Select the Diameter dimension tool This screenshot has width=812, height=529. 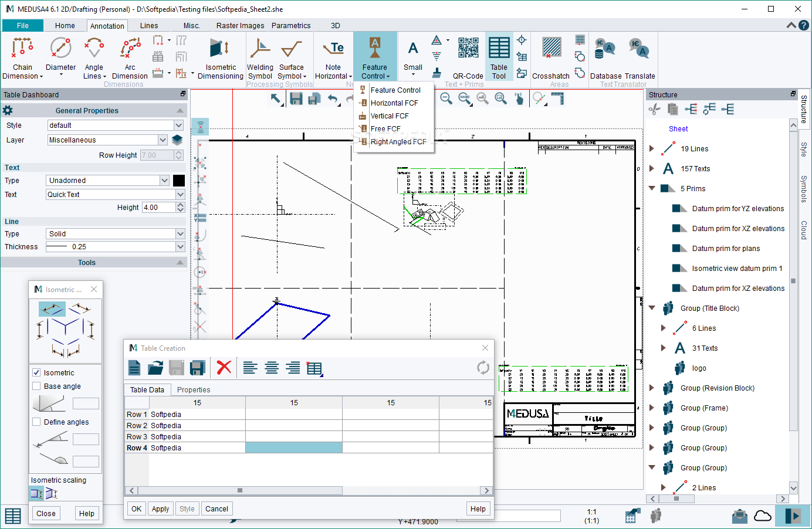pyautogui.click(x=61, y=56)
